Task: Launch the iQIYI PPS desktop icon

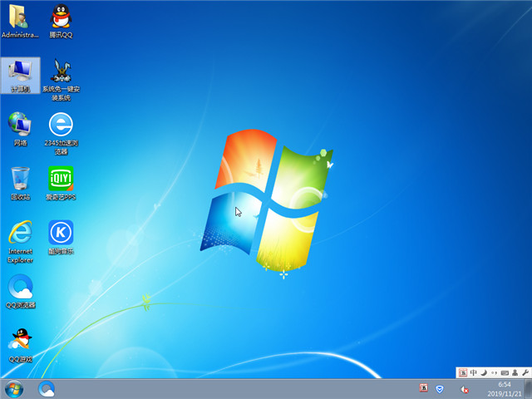Action: (x=61, y=183)
